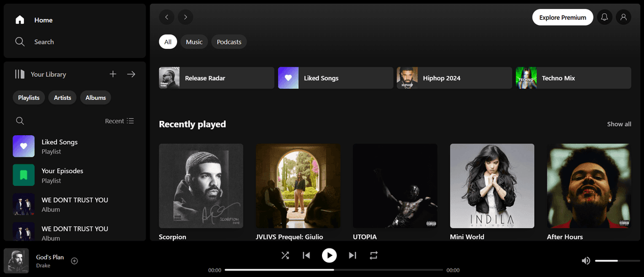Open the now playing album art thumbnail
The image size is (644, 277).
point(17,261)
